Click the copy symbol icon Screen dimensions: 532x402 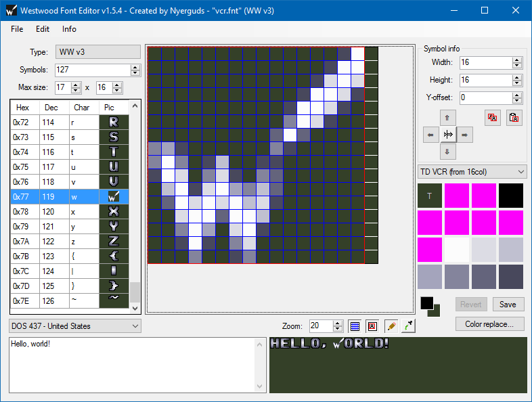(492, 118)
